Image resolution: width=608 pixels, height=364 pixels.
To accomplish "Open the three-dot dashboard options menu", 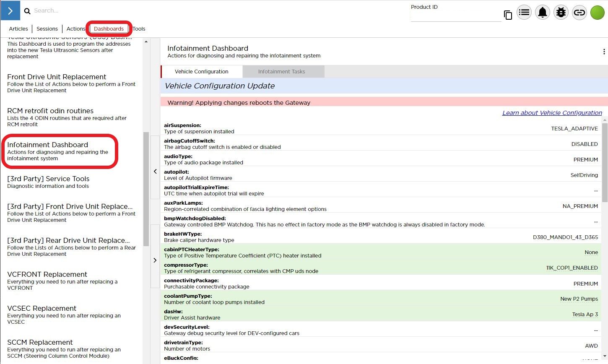I will click(603, 52).
